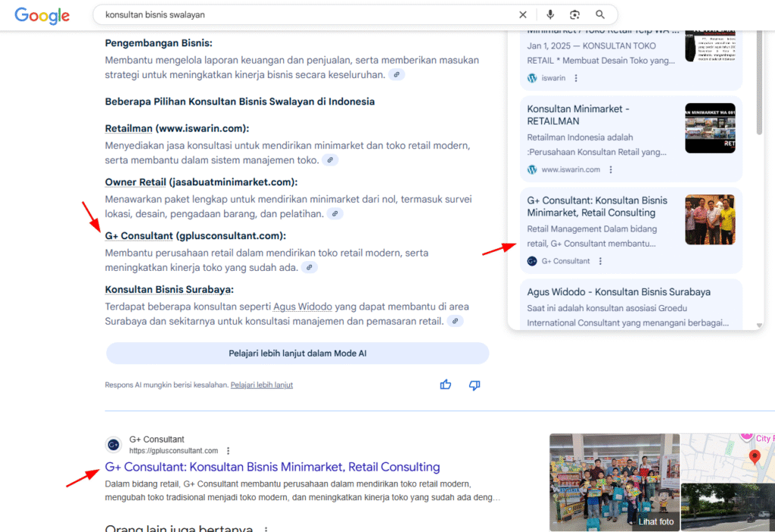Open three-dot menu for G+ Consultant card
The width and height of the screenshot is (775, 532).
tap(601, 261)
